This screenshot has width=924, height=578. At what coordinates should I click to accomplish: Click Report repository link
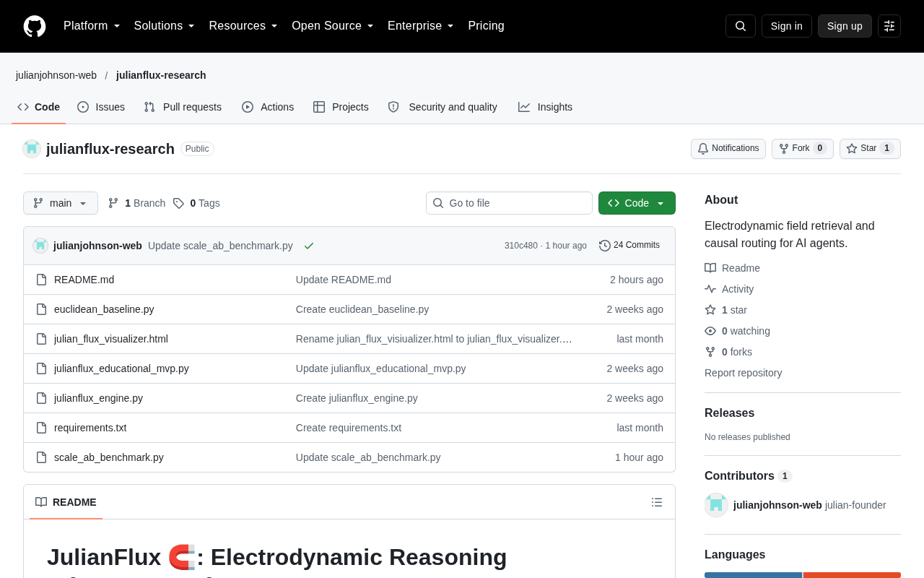coord(744,373)
